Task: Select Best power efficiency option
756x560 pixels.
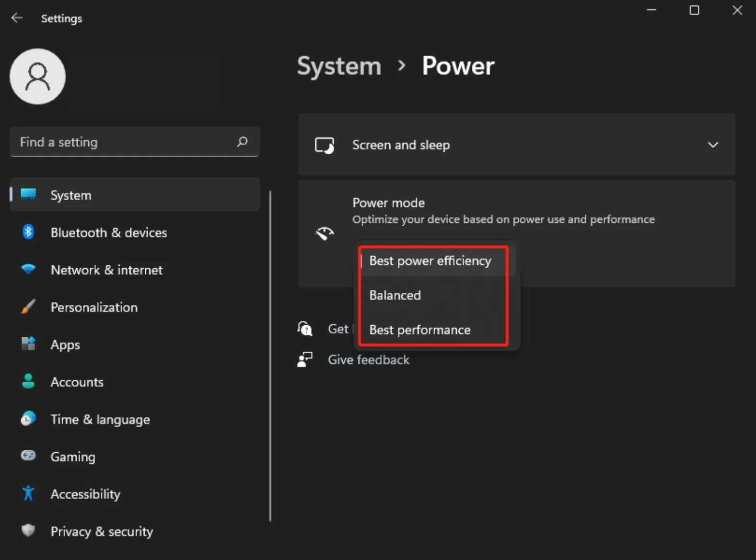Action: point(430,261)
